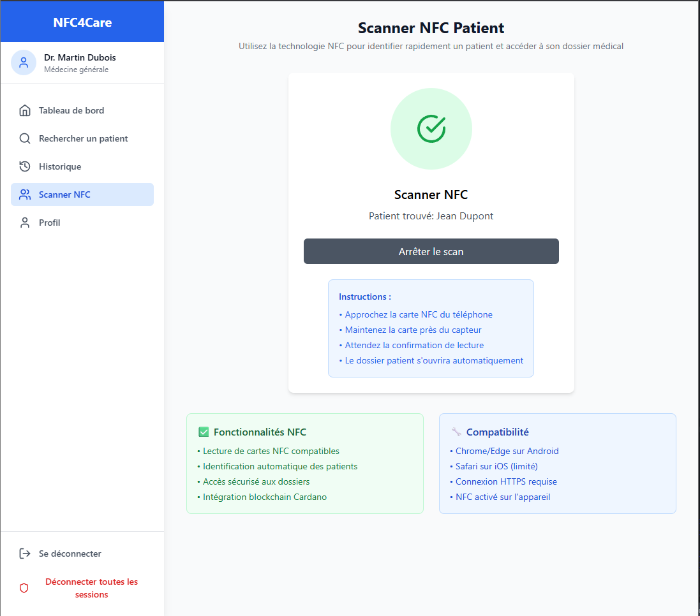Go to Rechercher un patient
Image resolution: width=700 pixels, height=616 pixels.
coord(83,138)
